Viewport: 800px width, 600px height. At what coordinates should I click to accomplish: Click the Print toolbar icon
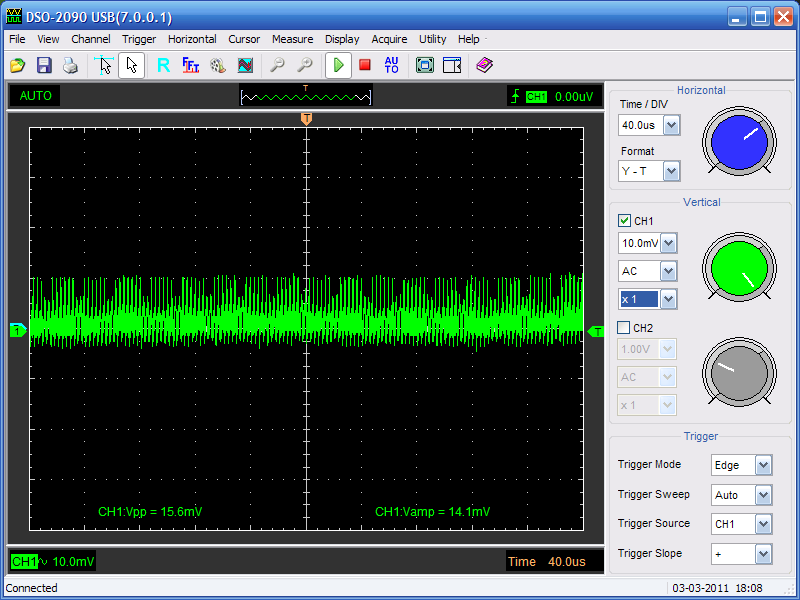pos(70,66)
